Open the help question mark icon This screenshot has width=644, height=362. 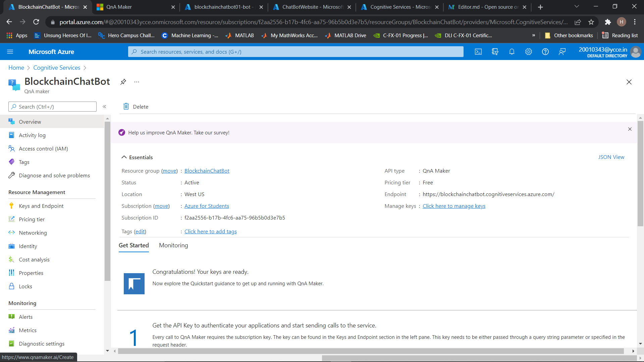click(x=545, y=52)
